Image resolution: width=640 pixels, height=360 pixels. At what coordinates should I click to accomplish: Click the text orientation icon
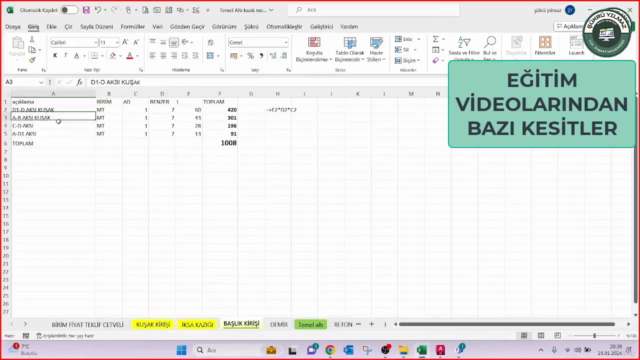click(x=185, y=42)
